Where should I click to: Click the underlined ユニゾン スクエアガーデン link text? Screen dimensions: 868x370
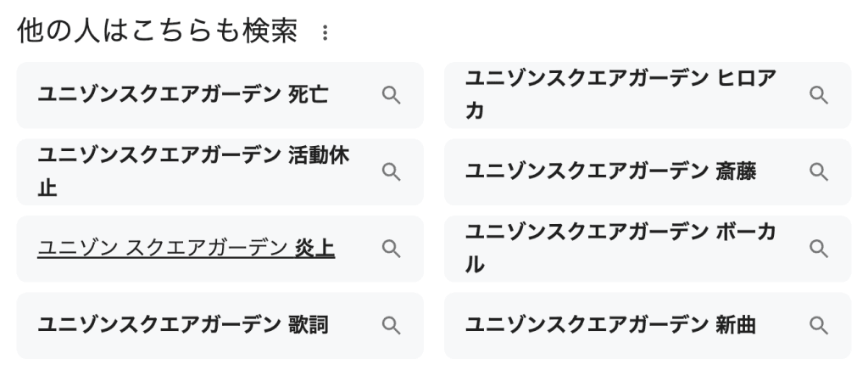pyautogui.click(x=163, y=249)
